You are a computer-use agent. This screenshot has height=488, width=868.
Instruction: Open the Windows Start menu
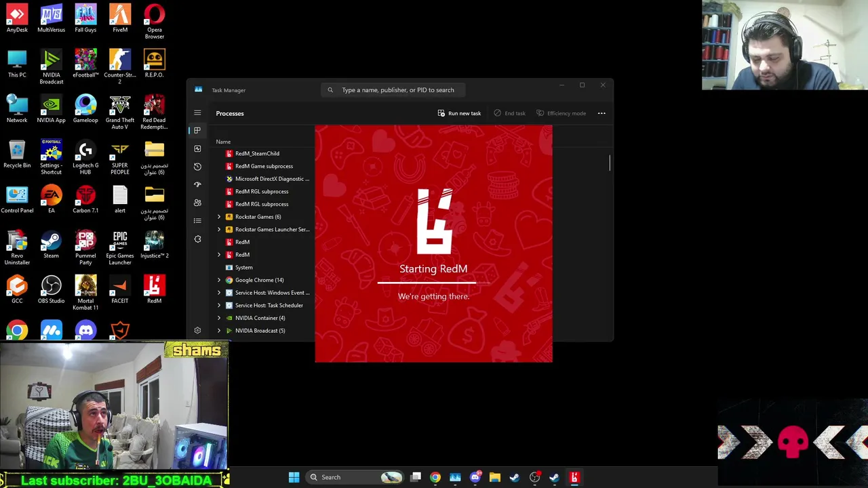coord(294,477)
